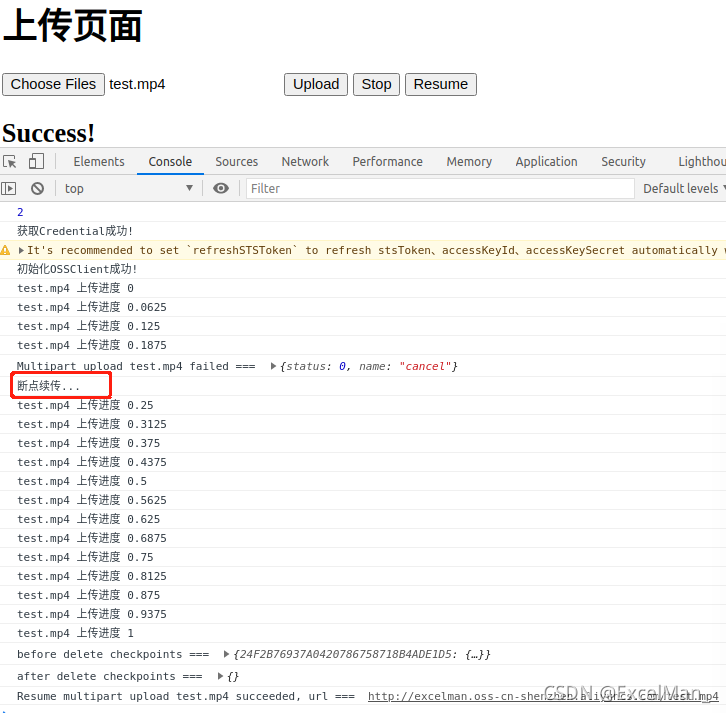This screenshot has width=726, height=713.
Task: Select the '断点续传...' log line
Action: tap(49, 386)
